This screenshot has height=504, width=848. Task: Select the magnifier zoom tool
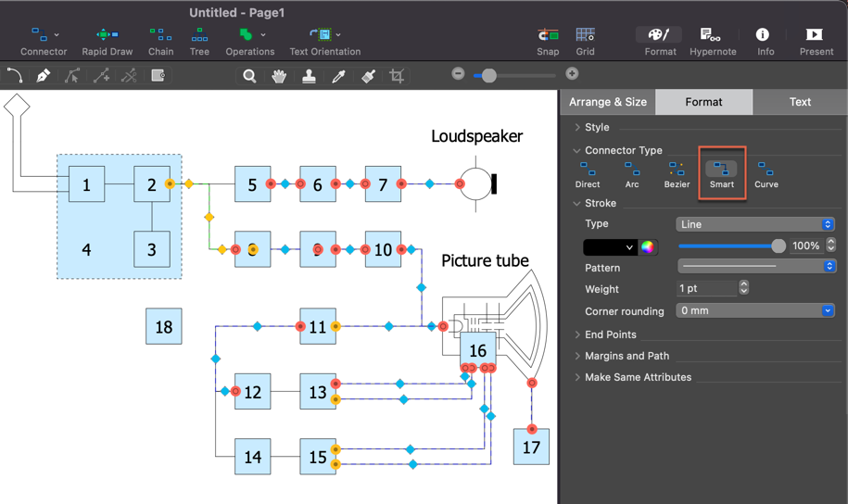click(249, 76)
